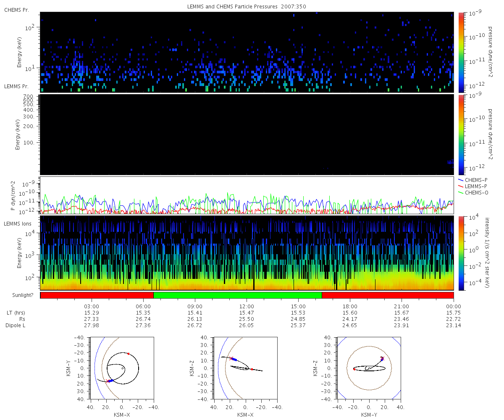Viewport: 504px width, 420px height.
Task: Click the 03:00 time tick label
Action: (x=92, y=307)
